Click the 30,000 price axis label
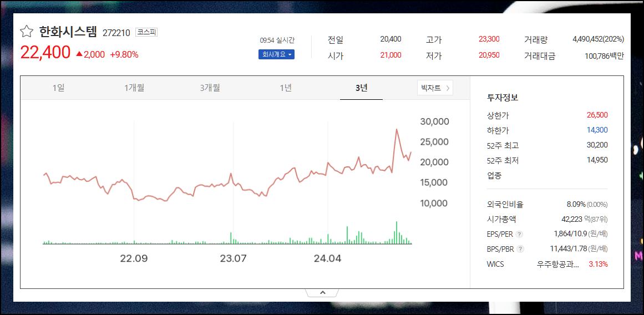 point(434,121)
